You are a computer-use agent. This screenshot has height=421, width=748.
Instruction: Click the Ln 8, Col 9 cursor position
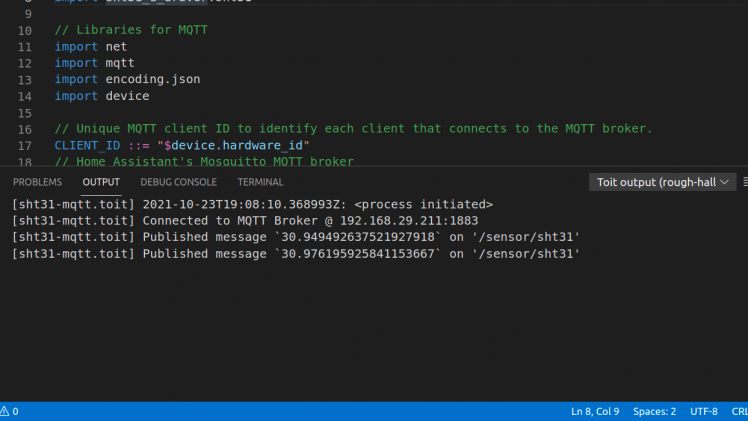coord(595,411)
